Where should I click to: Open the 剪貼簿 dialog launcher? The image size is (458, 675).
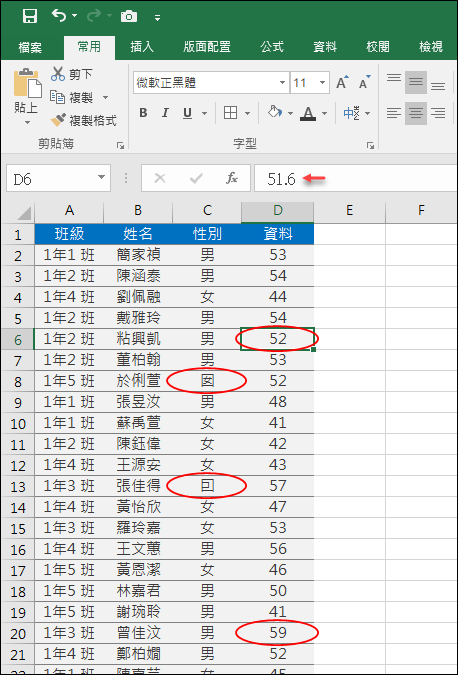[x=120, y=146]
